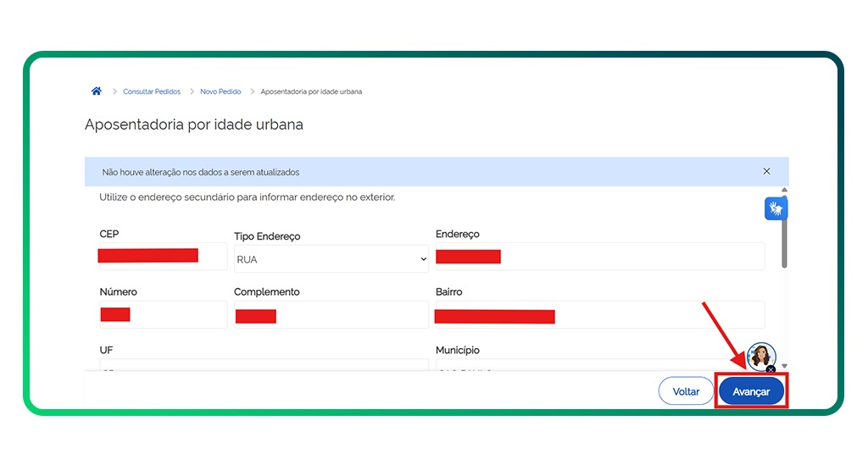Select the 'Aposentadoria por idade urbana' breadcrumb item

pos(311,91)
